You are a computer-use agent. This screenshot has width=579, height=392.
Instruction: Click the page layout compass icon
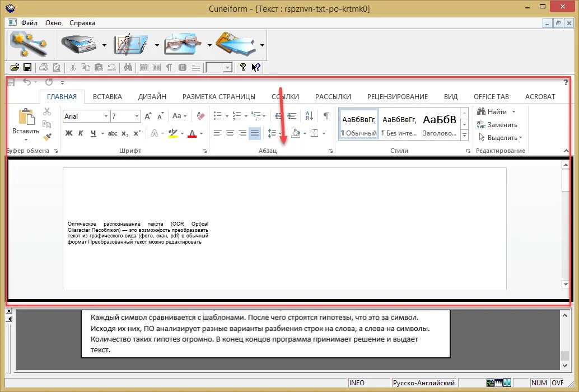[x=130, y=45]
